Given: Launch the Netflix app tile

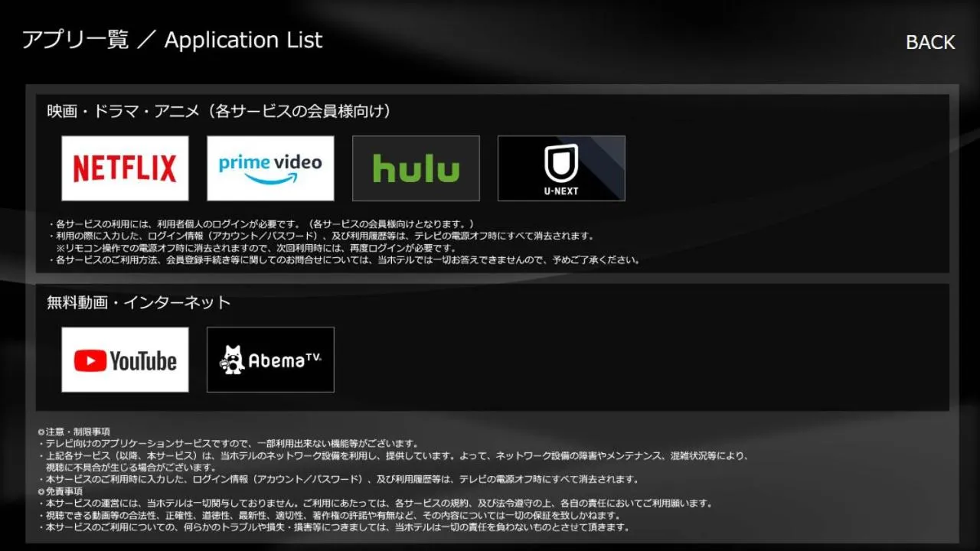Looking at the screenshot, I should click(x=125, y=168).
